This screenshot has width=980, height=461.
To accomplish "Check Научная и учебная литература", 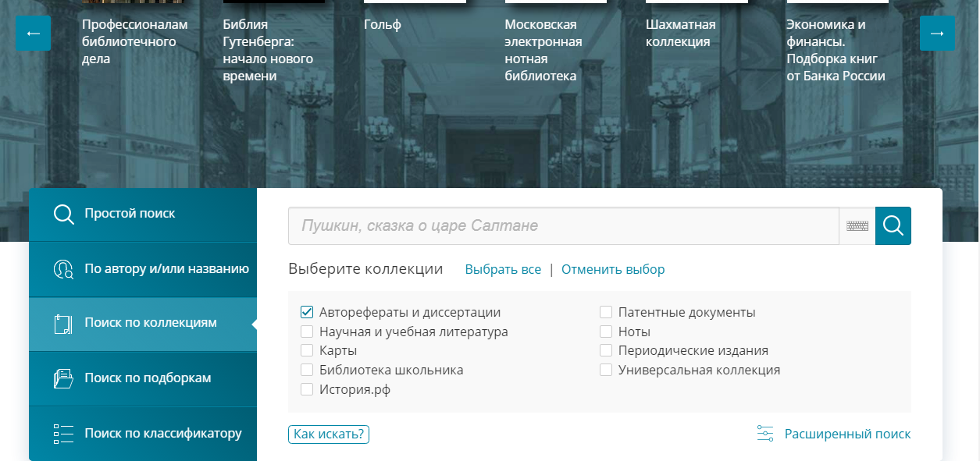I will (x=307, y=332).
